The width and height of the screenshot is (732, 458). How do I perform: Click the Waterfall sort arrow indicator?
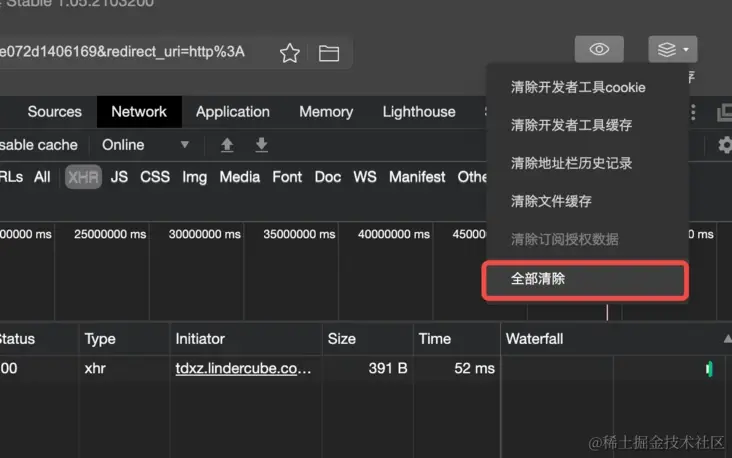(x=727, y=339)
